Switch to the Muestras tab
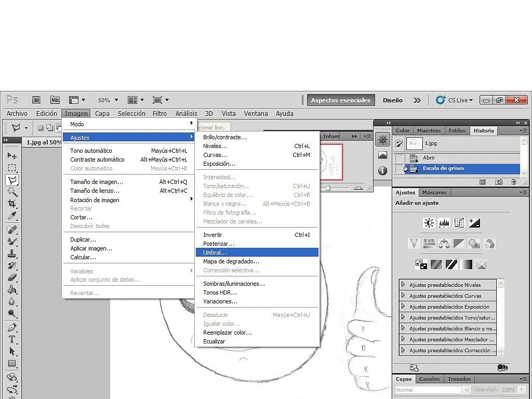This screenshot has width=532, height=399. (x=429, y=130)
